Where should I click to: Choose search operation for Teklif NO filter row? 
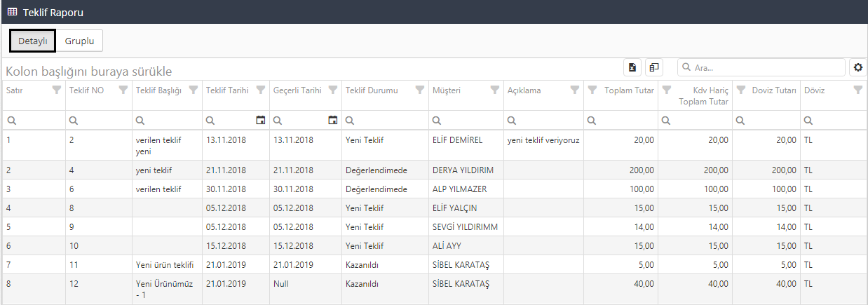[x=73, y=121]
